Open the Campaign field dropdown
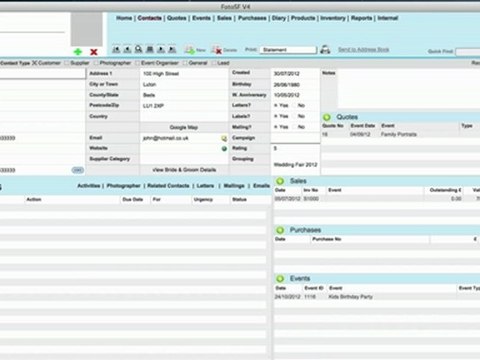 tap(295, 138)
